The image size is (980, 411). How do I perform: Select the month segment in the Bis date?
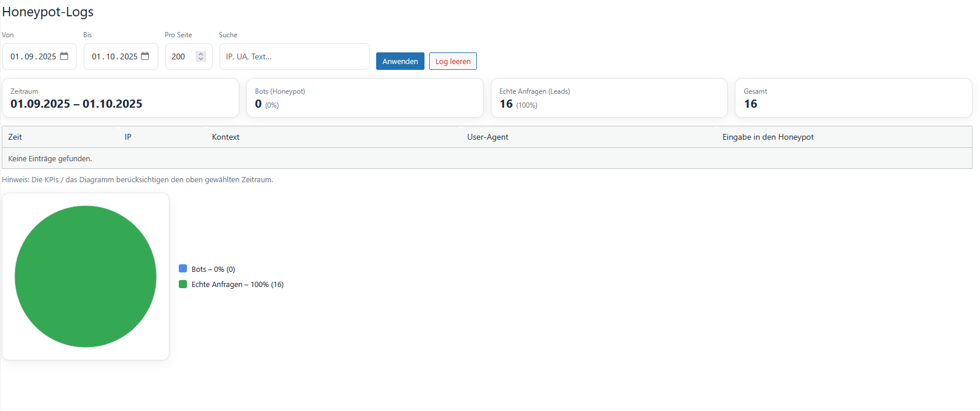(x=110, y=56)
